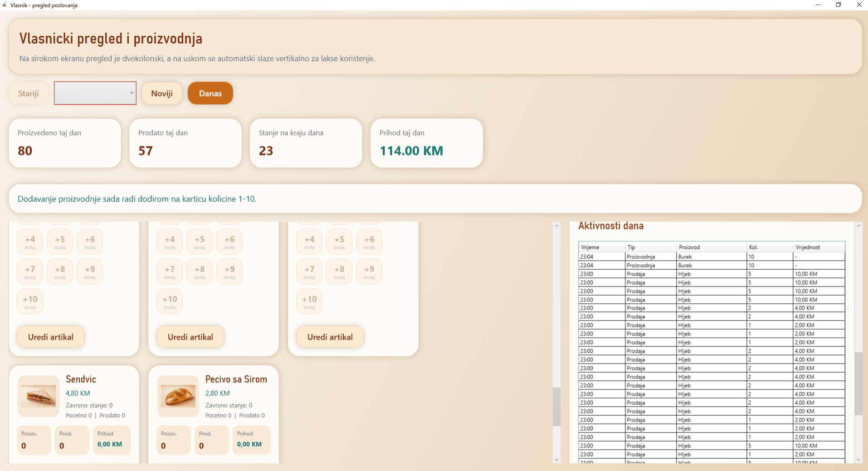Add +5 in the card above Sendvic
Image resolution: width=868 pixels, height=471 pixels.
(x=60, y=242)
